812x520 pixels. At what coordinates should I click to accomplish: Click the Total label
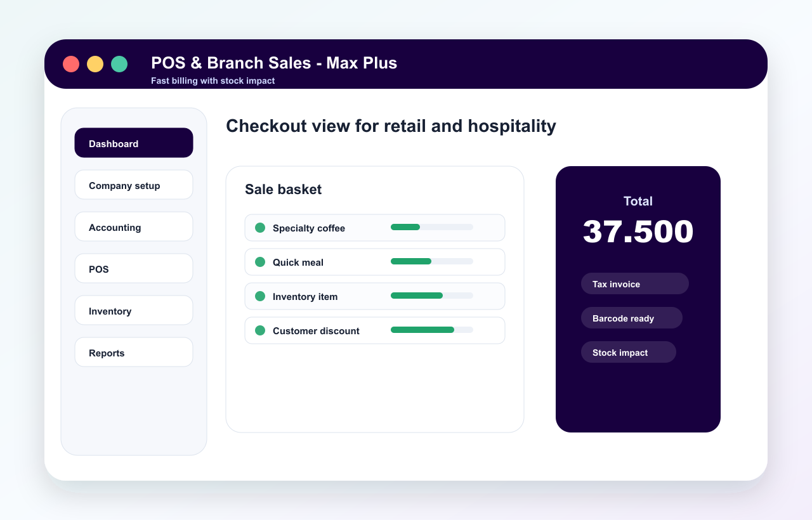point(638,202)
